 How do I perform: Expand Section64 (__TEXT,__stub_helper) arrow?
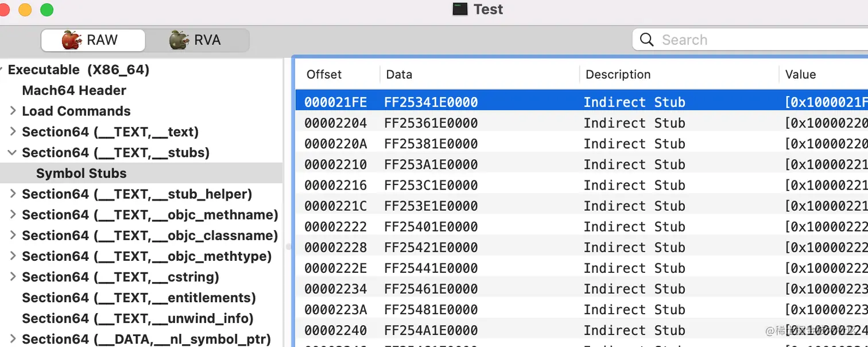pos(13,194)
